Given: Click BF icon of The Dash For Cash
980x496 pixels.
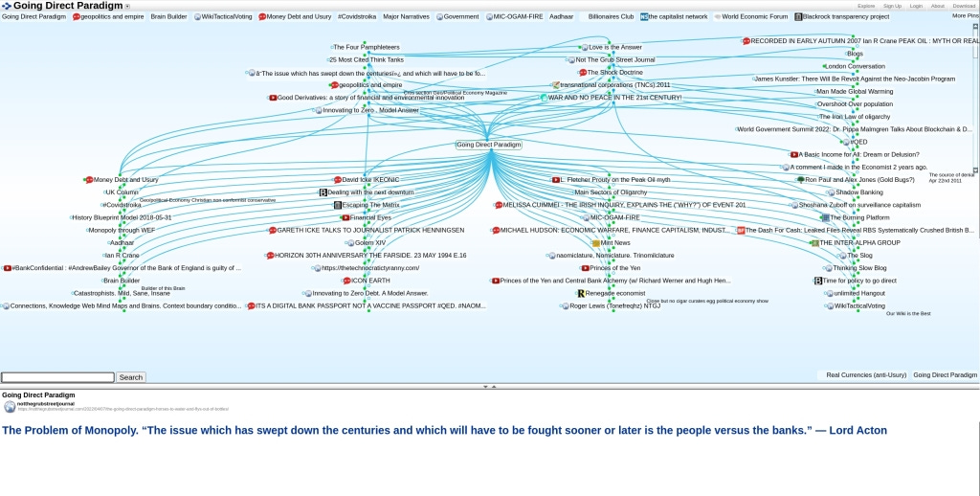Looking at the screenshot, I should point(741,230).
